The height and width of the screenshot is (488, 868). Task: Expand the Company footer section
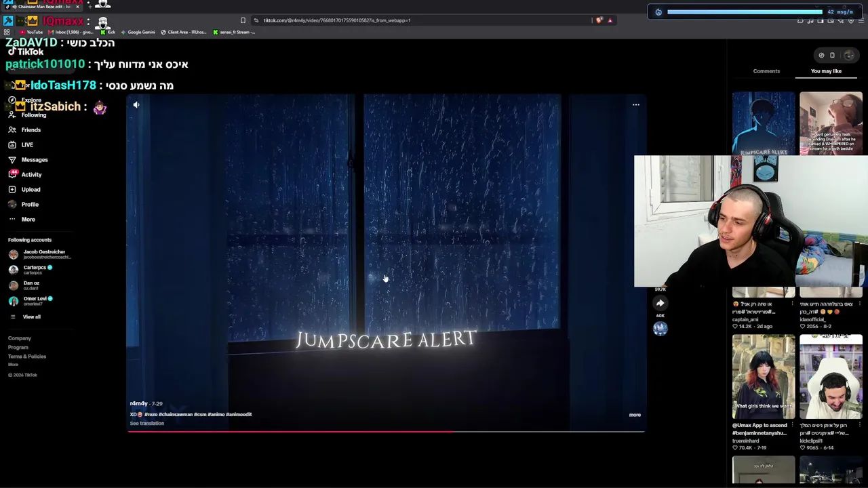[20, 338]
